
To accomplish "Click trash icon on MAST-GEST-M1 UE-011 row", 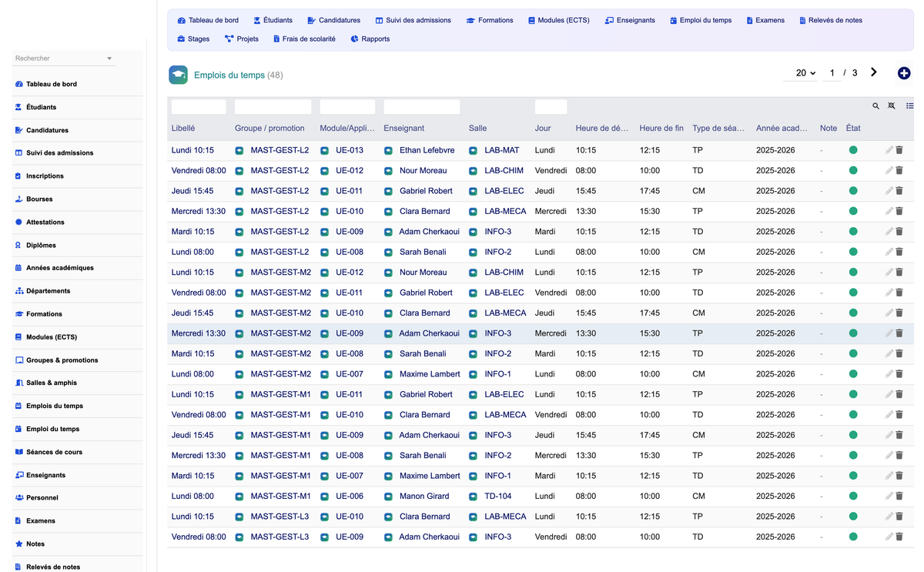I will click(899, 394).
